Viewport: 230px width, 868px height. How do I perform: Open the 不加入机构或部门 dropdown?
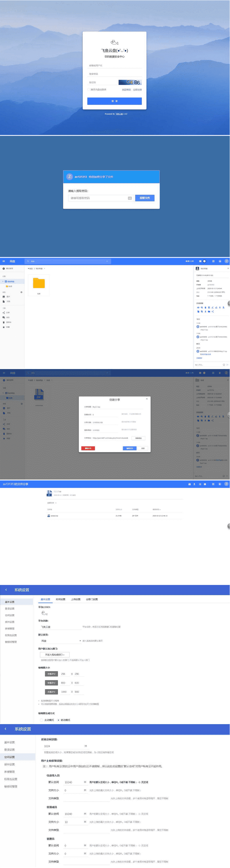click(55, 654)
